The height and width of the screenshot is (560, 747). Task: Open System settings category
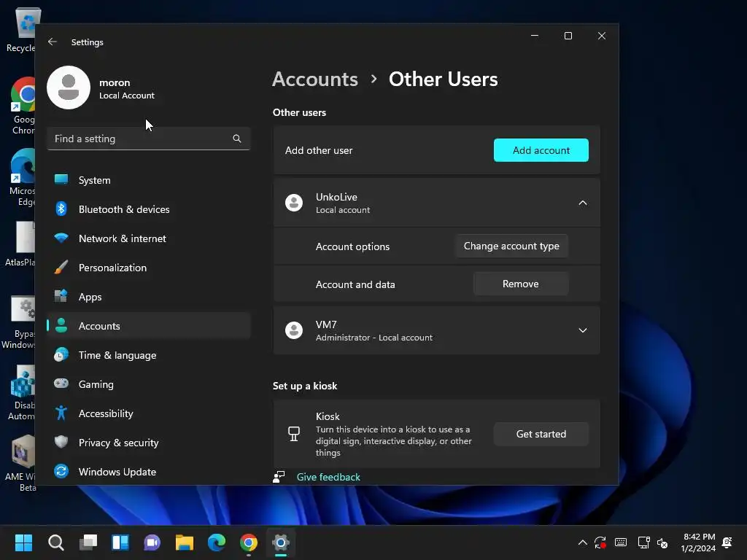pos(149,180)
